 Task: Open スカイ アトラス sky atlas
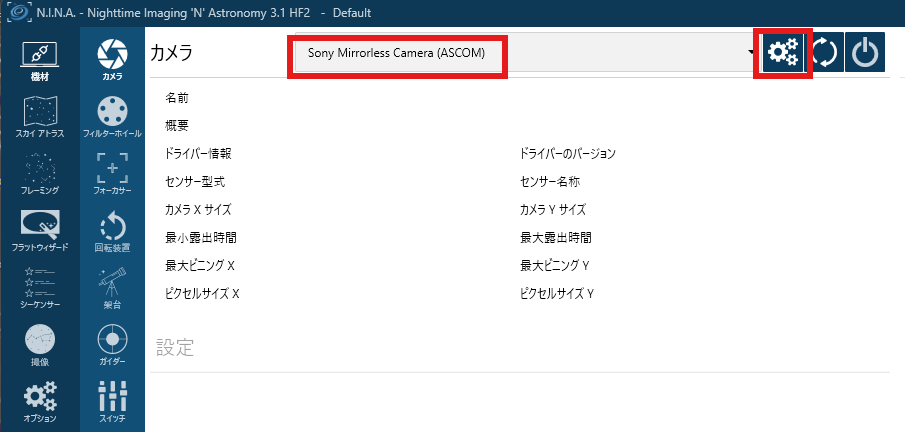pos(39,117)
